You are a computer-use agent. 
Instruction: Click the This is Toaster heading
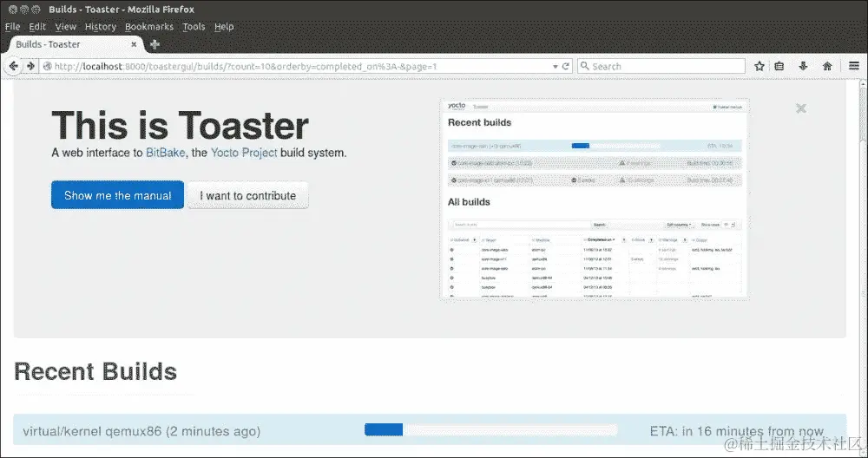tap(180, 125)
